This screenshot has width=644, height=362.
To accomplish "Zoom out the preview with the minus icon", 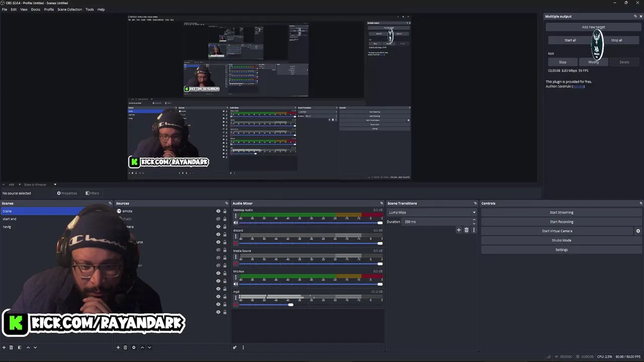I will click(x=4, y=185).
